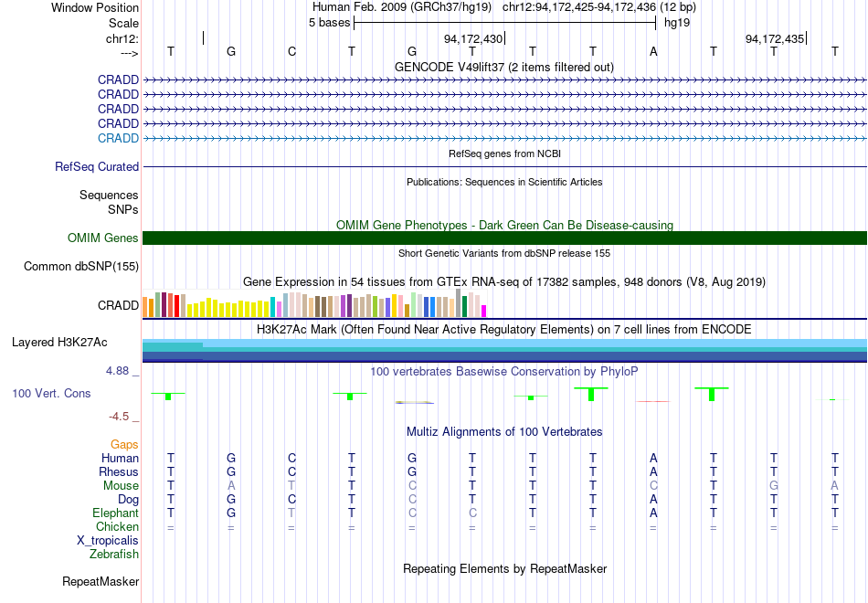The image size is (868, 603).
Task: Click the Window Position label
Action: tap(95, 7)
